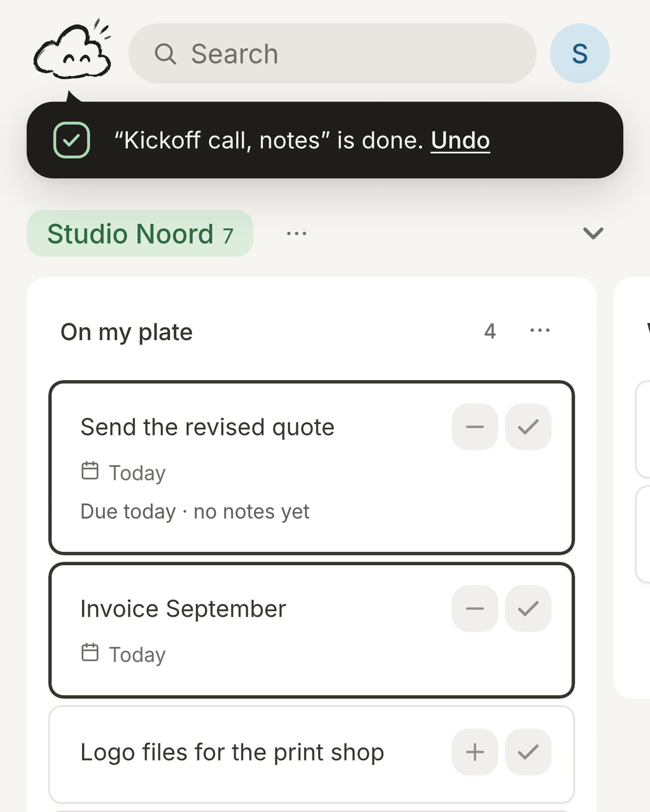Mark Send the revised quote as done
This screenshot has width=650, height=812.
528,427
